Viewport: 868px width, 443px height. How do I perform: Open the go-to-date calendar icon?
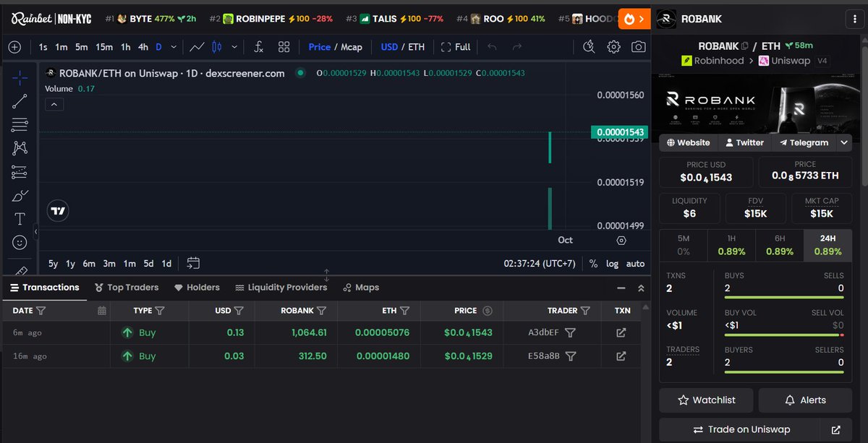coord(193,263)
